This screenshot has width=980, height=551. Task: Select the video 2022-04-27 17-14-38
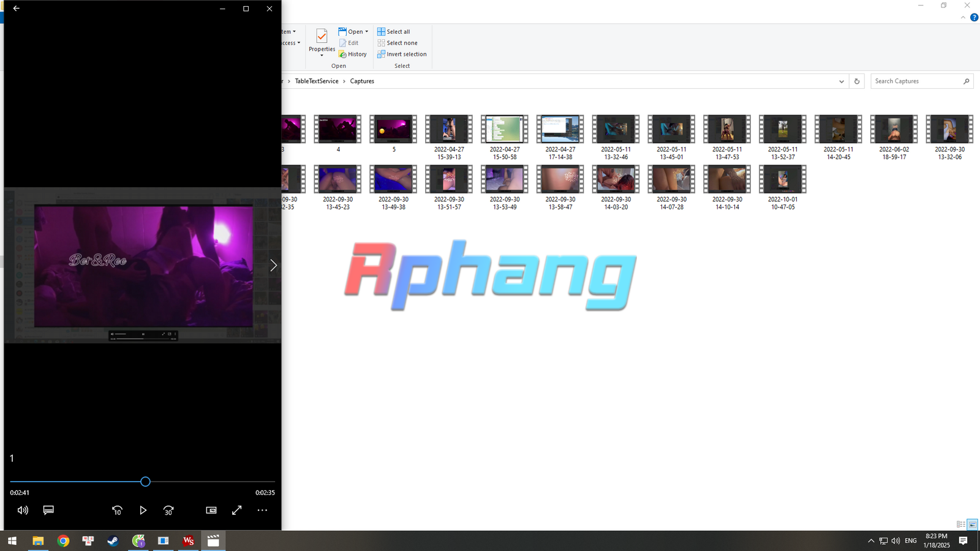[560, 137]
